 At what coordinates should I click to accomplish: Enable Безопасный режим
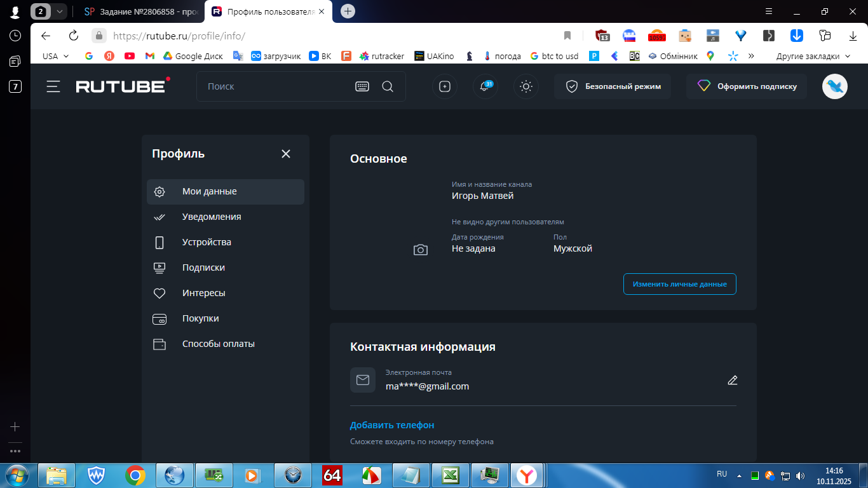click(613, 86)
